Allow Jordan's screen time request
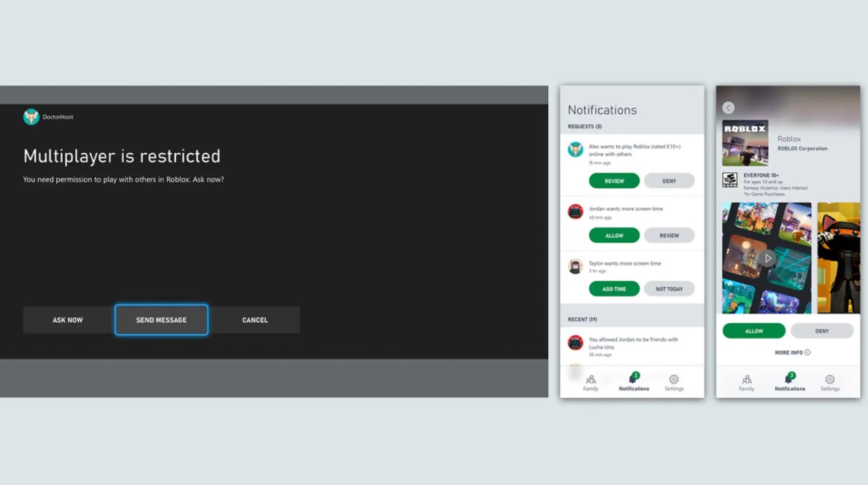868x485 pixels. pos(614,236)
